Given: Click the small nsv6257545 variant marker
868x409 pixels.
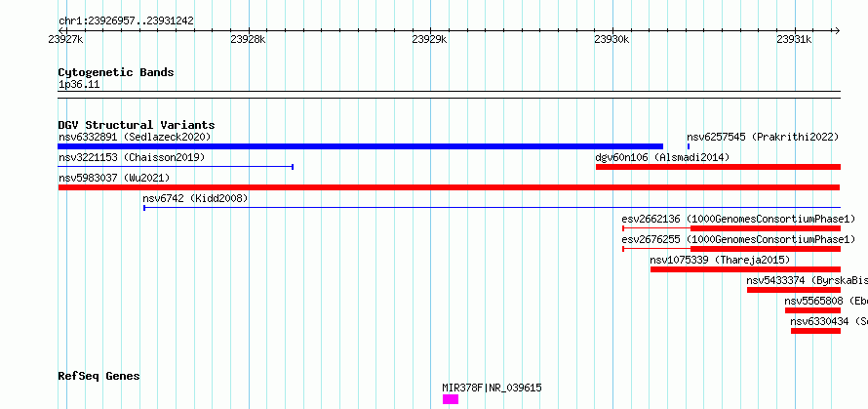Looking at the screenshot, I should [x=689, y=146].
